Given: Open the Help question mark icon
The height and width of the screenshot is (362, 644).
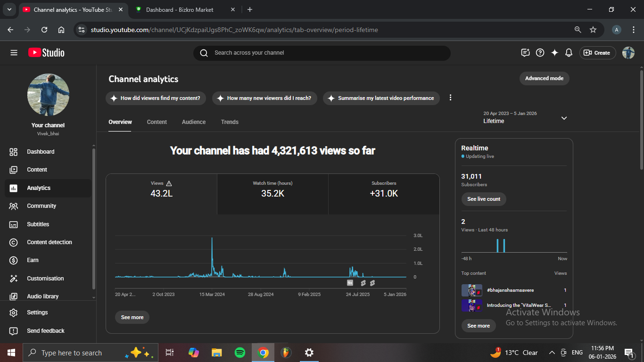Looking at the screenshot, I should [x=540, y=53].
